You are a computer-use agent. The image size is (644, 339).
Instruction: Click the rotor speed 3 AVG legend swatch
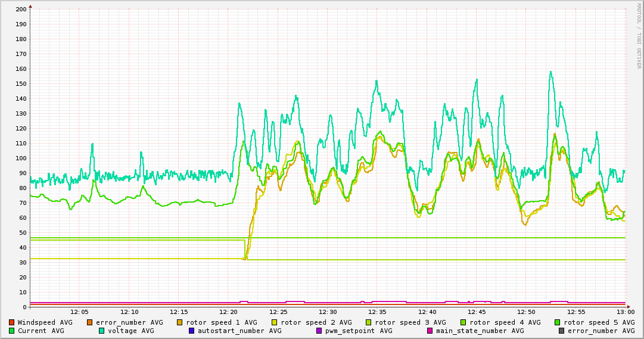click(369, 322)
